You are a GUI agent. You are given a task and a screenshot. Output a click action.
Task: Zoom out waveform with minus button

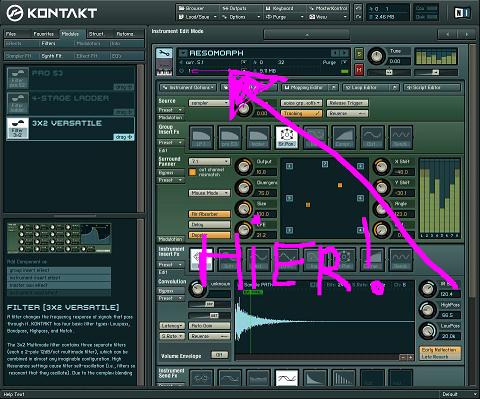403,357
